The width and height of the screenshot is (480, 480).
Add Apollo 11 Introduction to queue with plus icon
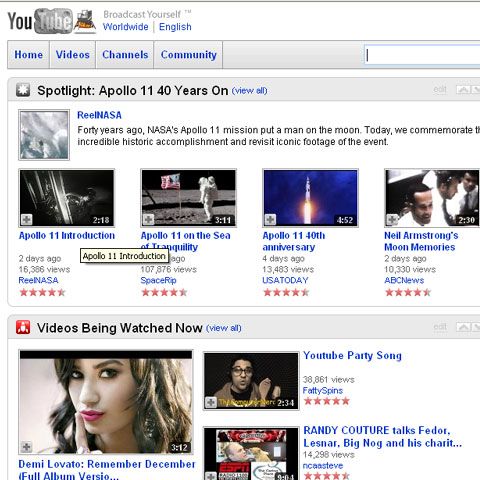coord(27,220)
